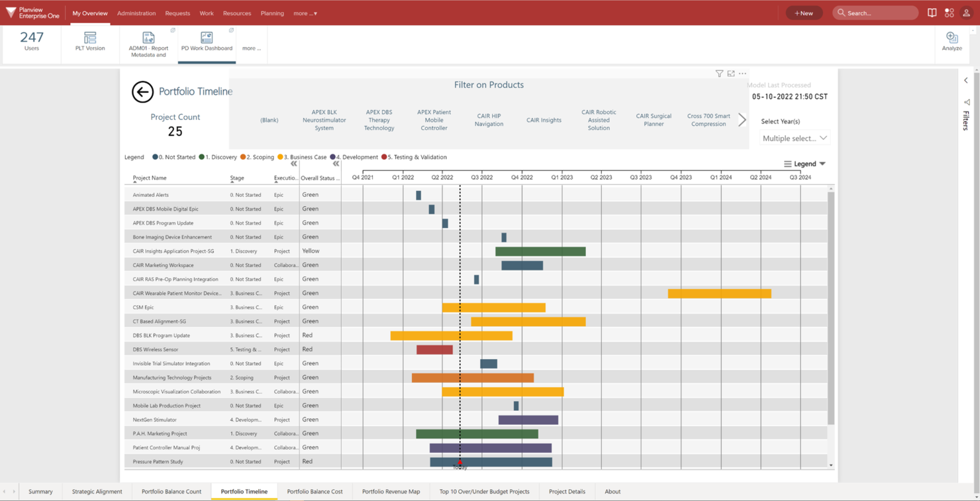Switch to the Summary tab

[x=40, y=492]
